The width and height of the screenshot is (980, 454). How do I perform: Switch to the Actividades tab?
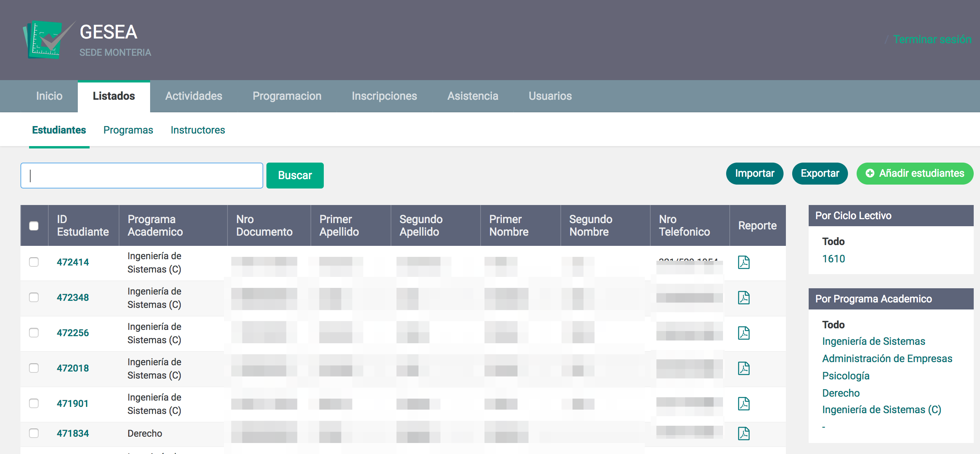click(193, 96)
